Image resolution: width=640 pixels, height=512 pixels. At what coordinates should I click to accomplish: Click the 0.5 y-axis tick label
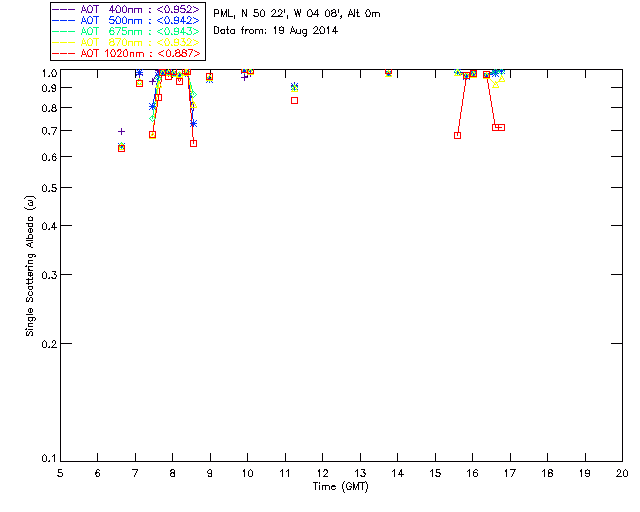pyautogui.click(x=49, y=188)
